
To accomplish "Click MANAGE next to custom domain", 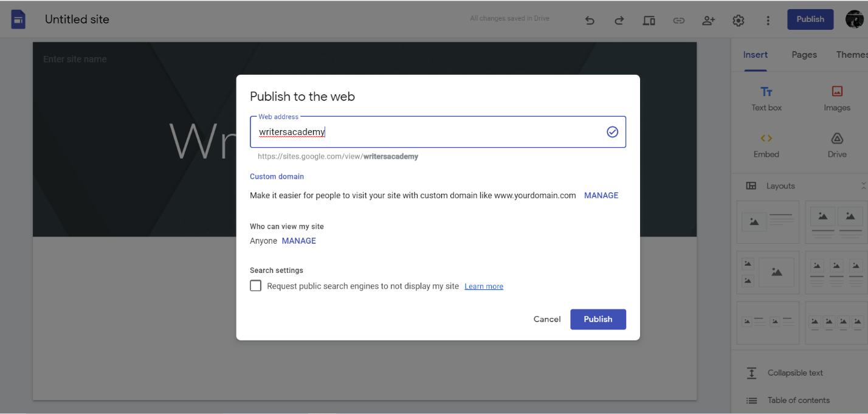I will (601, 195).
